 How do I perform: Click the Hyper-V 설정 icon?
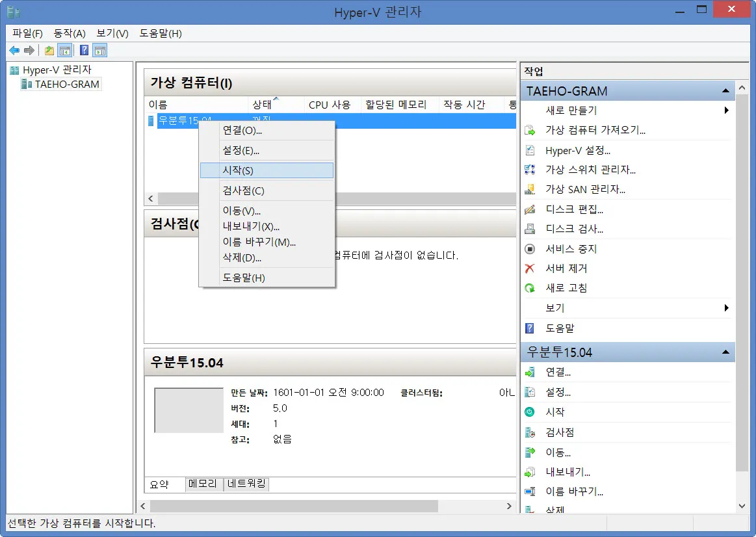[530, 150]
